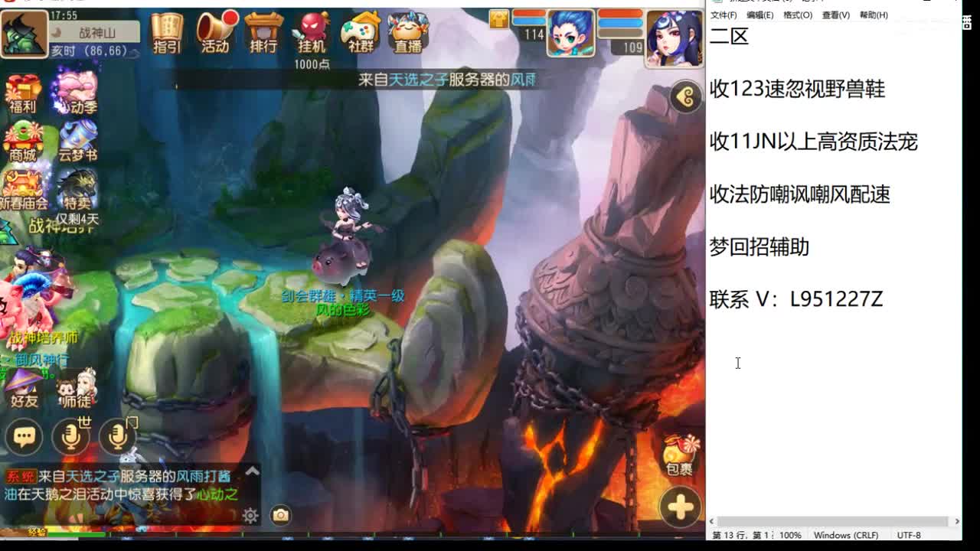Viewport: 980px width, 551px height.
Task: Open the 包裹 inventory bag
Action: [680, 456]
